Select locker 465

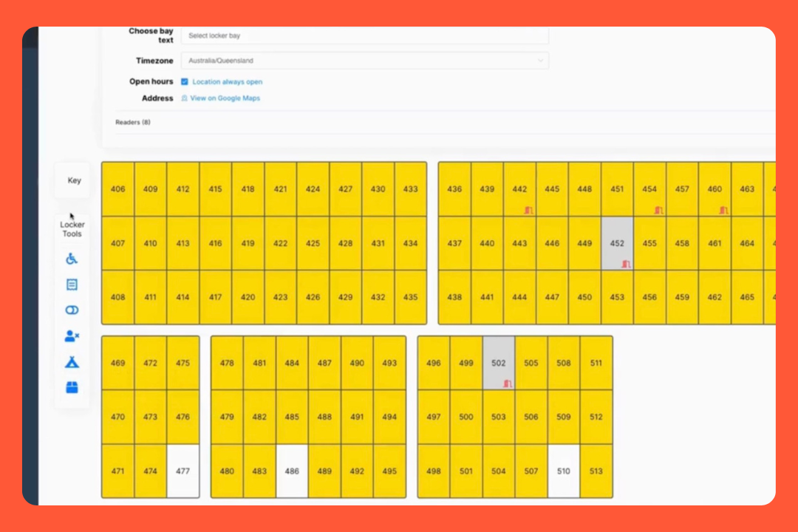[x=747, y=297]
